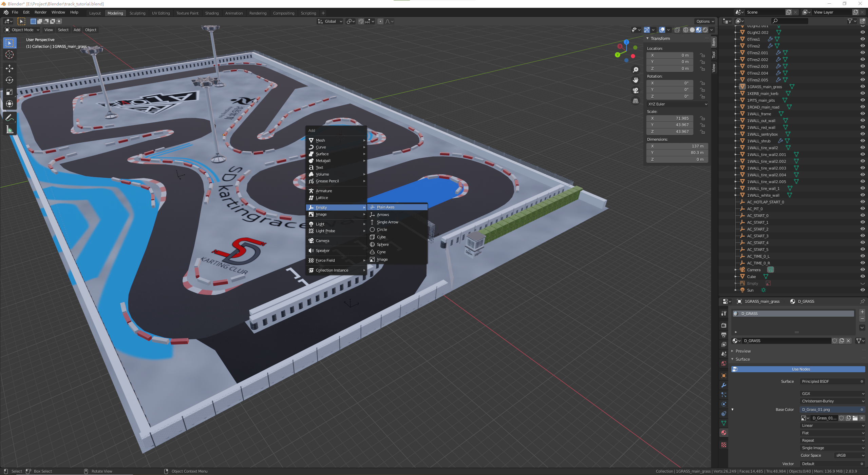Click the 3D Cursor tool
This screenshot has height=475, width=868.
tap(10, 55)
